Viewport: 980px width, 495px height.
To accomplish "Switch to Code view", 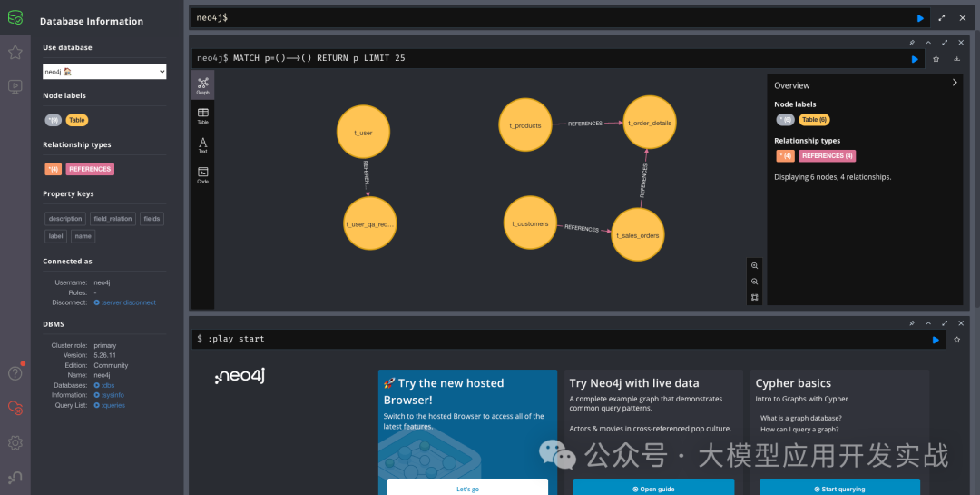I will [202, 174].
